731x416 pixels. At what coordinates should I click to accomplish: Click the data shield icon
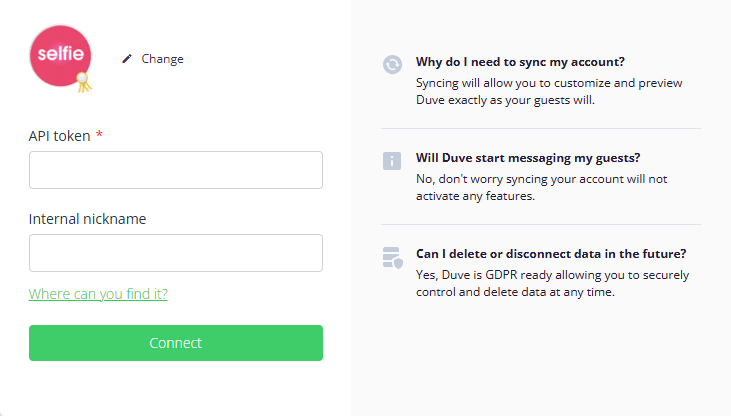393,257
